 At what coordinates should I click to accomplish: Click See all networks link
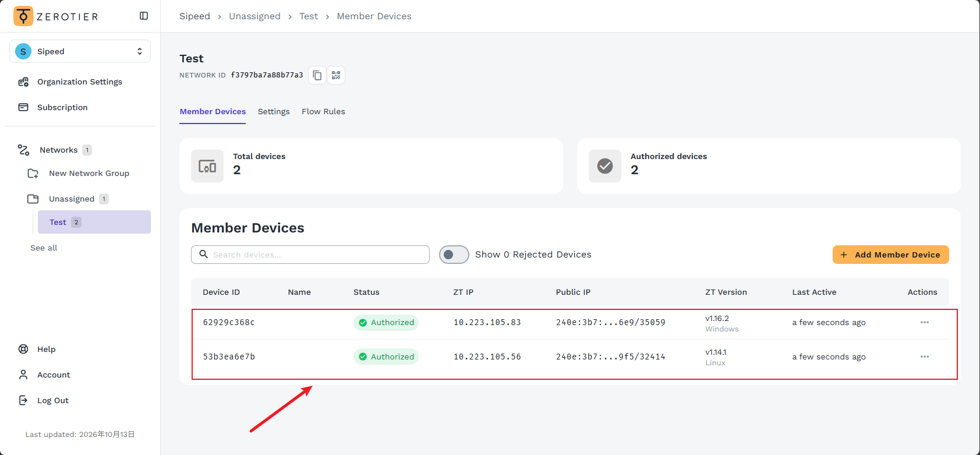44,248
